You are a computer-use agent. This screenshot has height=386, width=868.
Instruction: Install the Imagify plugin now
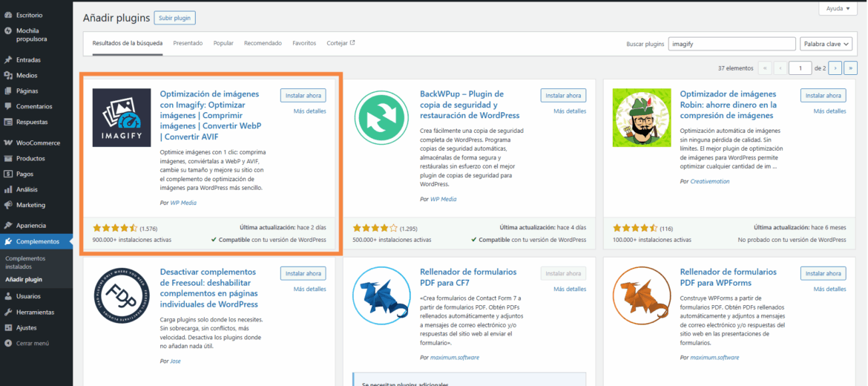click(303, 95)
